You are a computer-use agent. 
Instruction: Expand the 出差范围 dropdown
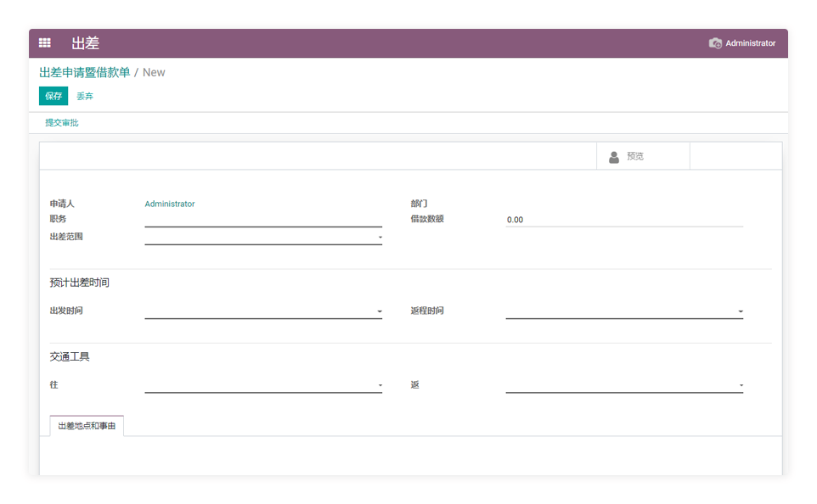pyautogui.click(x=262, y=238)
